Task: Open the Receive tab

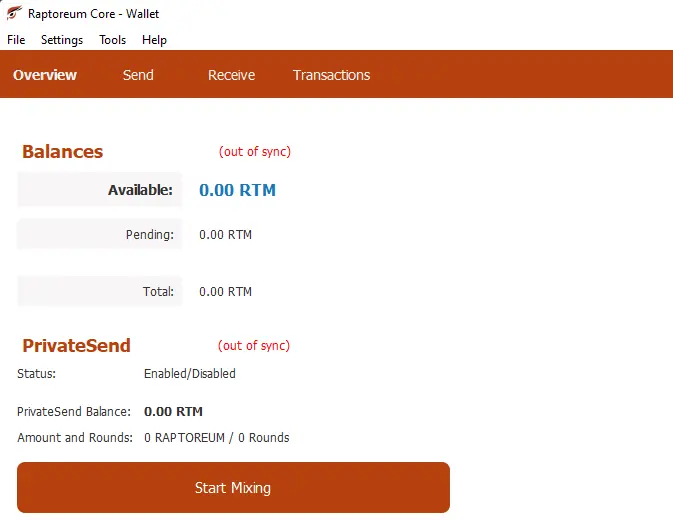Action: [x=232, y=75]
